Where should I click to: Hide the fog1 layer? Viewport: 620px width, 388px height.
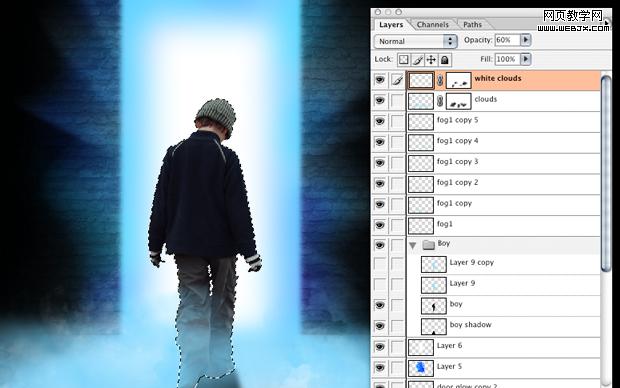(380, 225)
